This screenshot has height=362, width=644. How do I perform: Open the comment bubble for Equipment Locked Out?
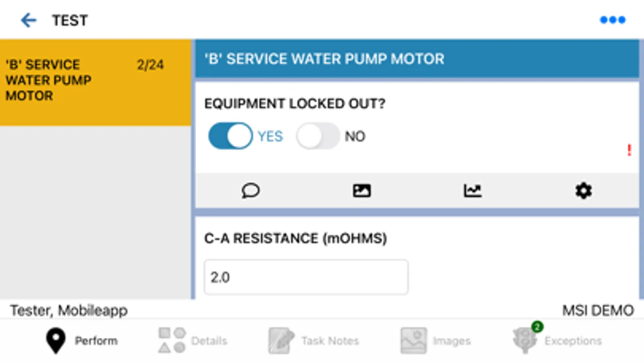pyautogui.click(x=251, y=190)
